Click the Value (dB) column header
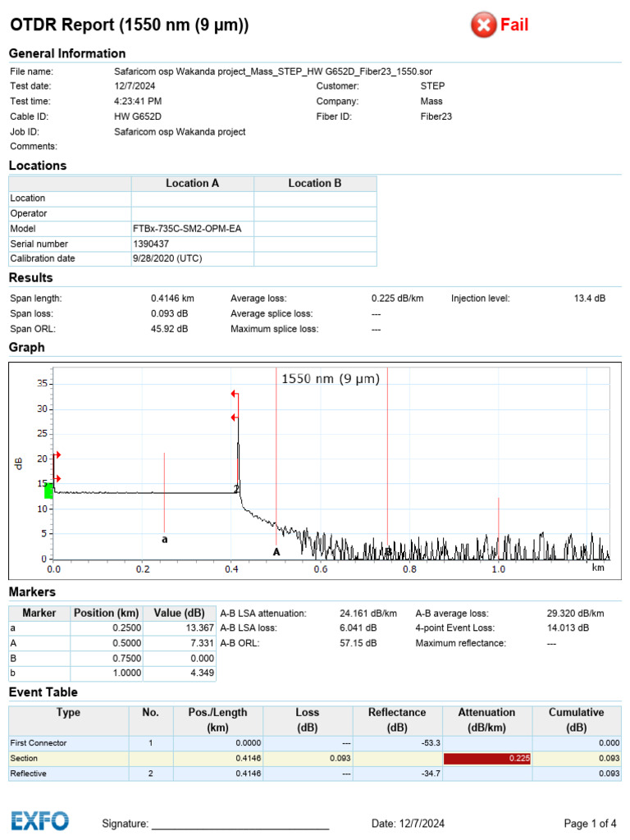Screen dimensions: 630x840 [180, 613]
